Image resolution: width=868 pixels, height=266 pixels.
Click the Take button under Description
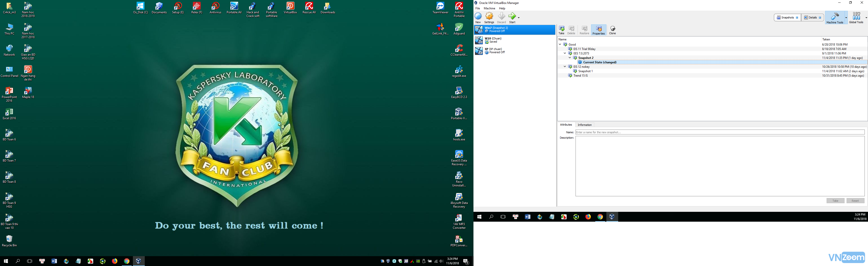pos(835,201)
